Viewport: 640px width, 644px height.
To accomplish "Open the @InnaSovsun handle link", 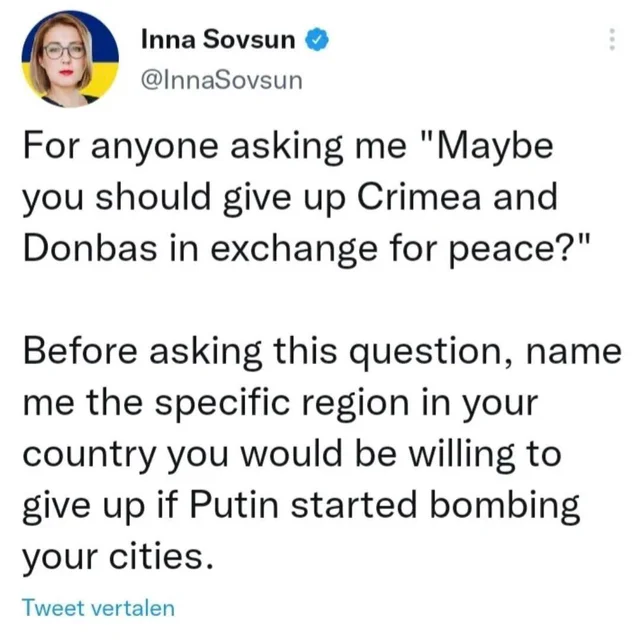I will (x=222, y=80).
